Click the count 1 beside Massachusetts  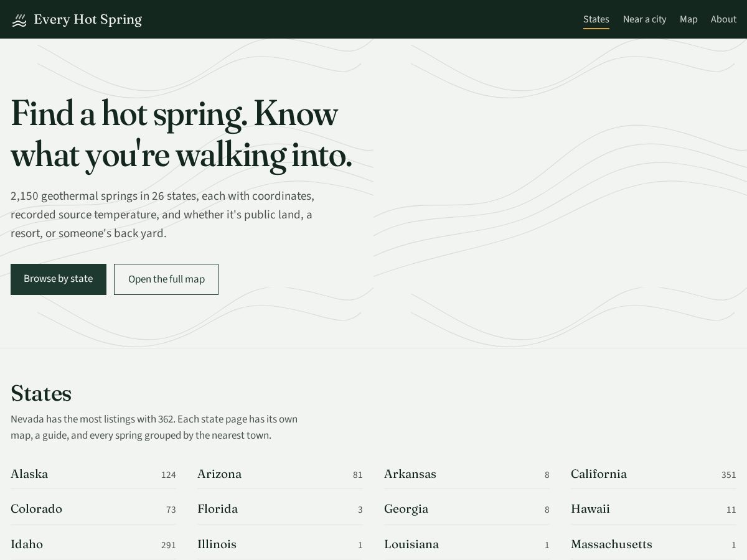[x=734, y=545]
